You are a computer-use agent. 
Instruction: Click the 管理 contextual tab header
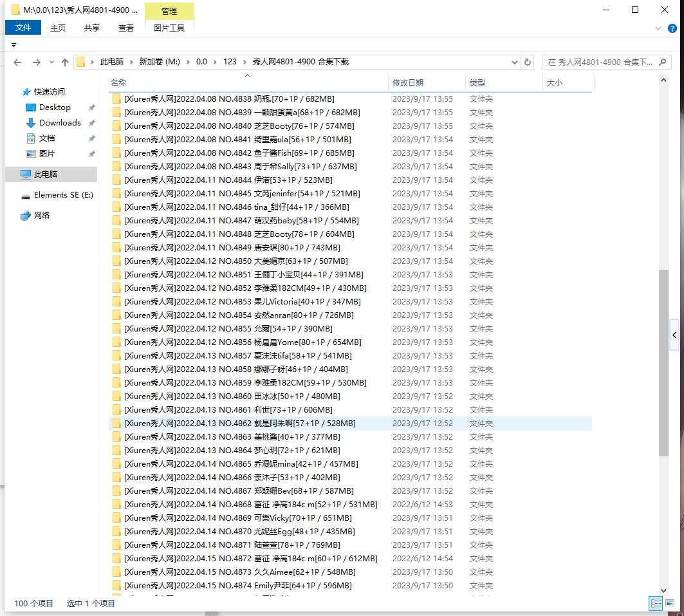coord(169,11)
